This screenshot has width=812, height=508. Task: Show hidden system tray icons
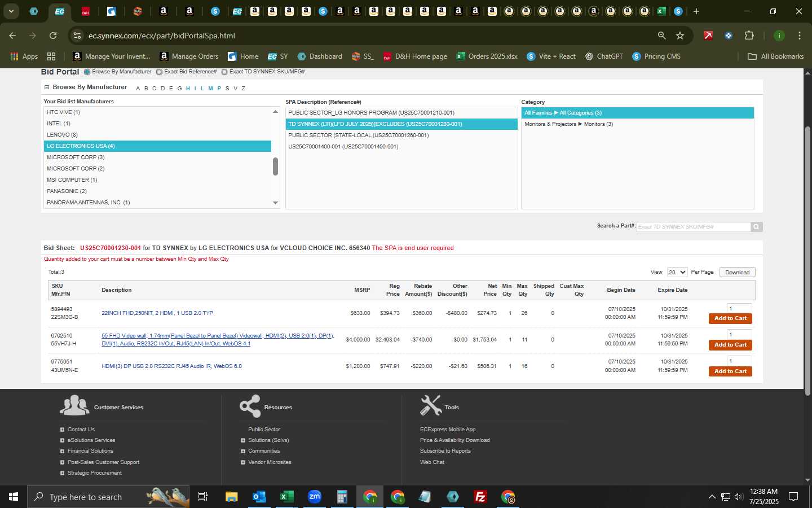712,497
